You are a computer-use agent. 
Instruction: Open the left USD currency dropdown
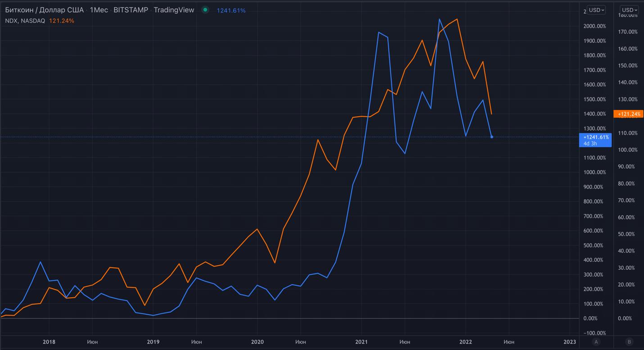coord(597,10)
